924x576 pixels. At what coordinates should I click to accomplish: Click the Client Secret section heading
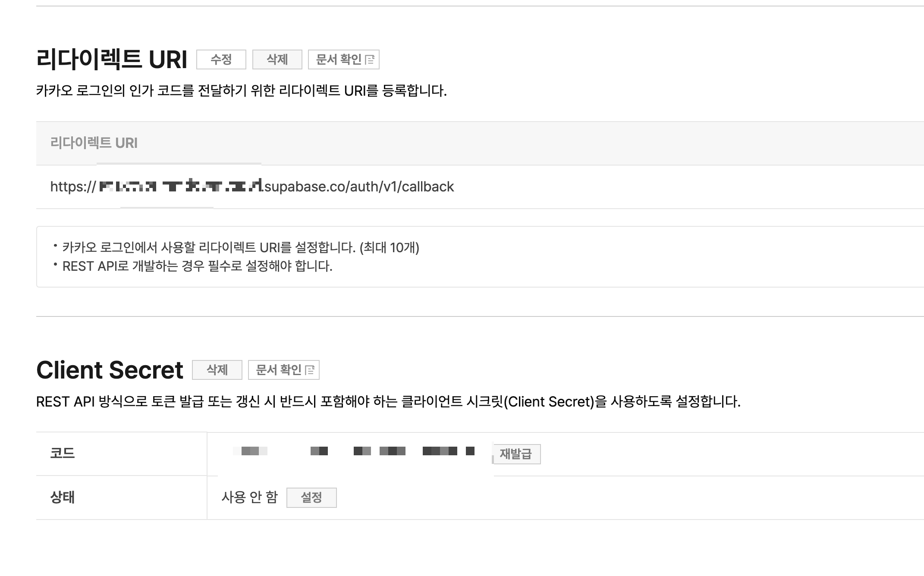pyautogui.click(x=110, y=370)
